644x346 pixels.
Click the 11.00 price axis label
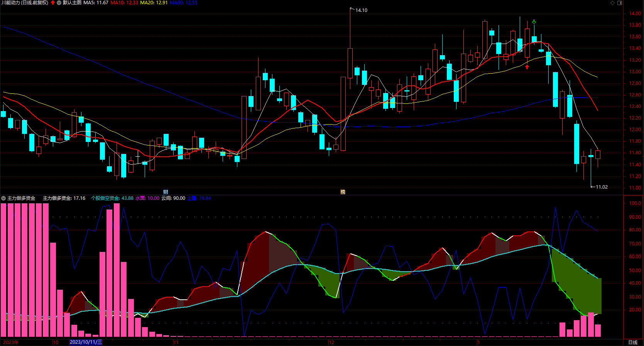tap(635, 188)
